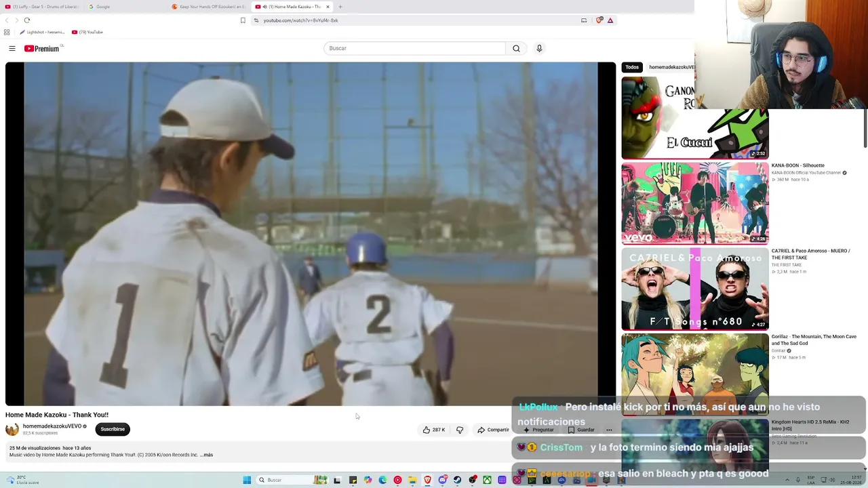Expand video description with ...más

click(x=206, y=455)
